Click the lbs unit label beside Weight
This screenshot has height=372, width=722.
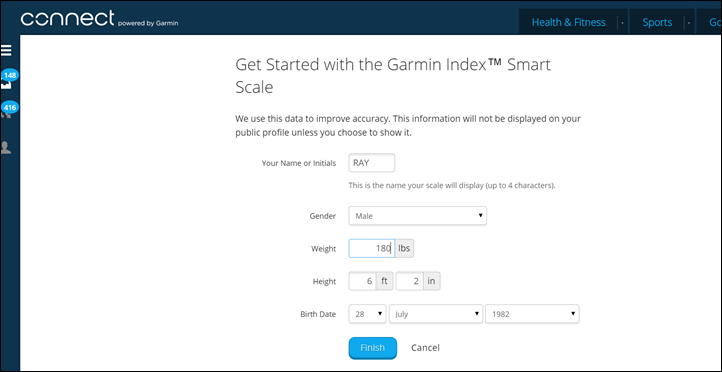click(404, 249)
